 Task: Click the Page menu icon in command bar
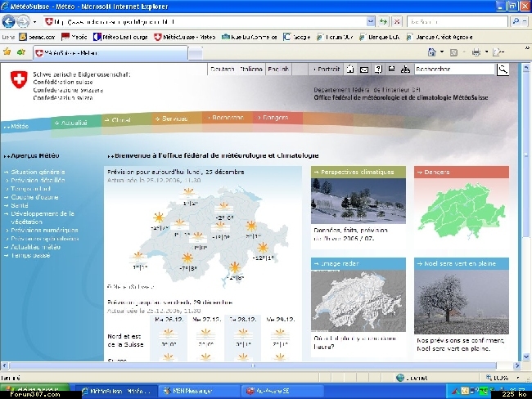click(498, 52)
